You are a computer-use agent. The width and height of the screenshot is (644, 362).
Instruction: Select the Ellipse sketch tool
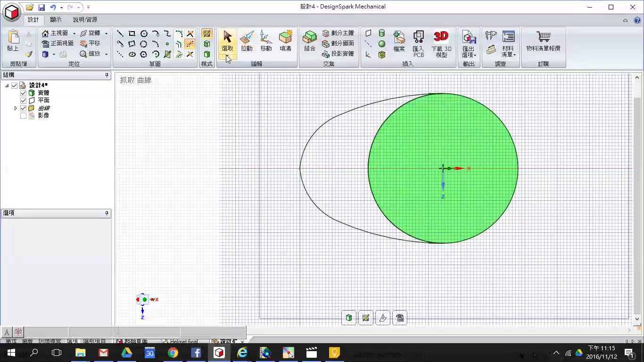(132, 54)
